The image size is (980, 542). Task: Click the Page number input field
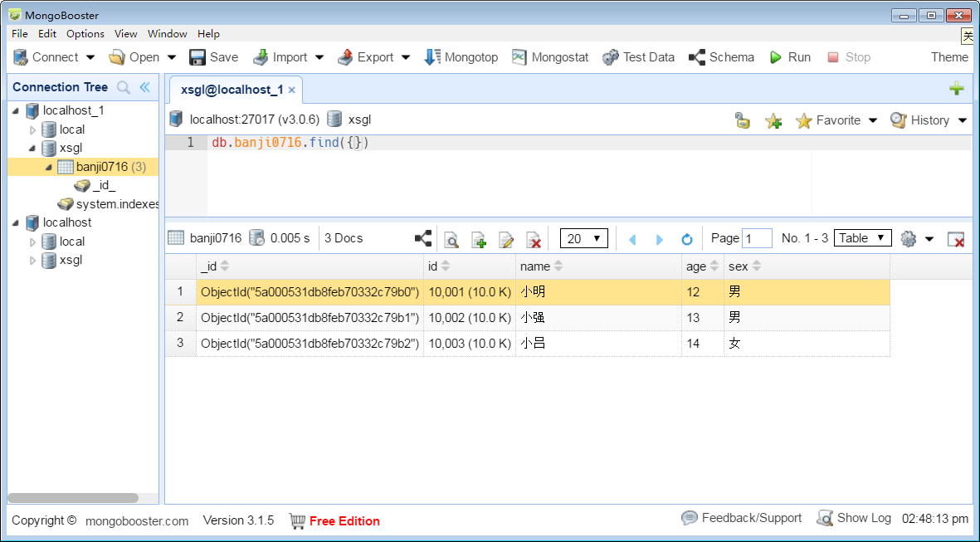coord(757,238)
